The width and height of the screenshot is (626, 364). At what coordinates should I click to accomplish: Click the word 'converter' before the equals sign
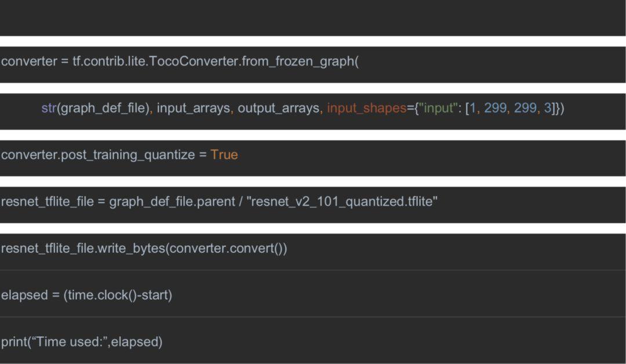click(x=29, y=61)
